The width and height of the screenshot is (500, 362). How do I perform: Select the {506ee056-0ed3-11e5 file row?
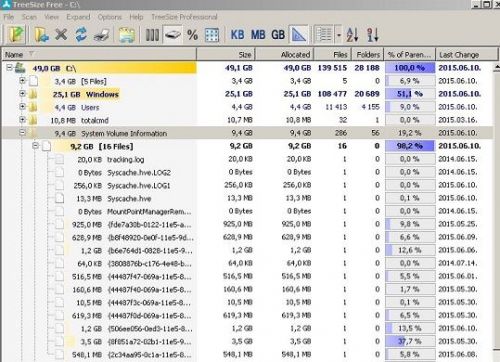coord(248,329)
